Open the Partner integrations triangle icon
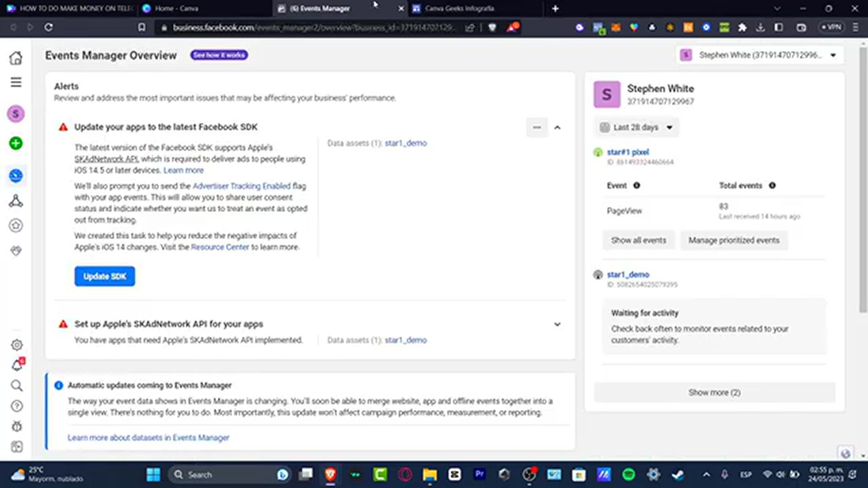The image size is (868, 488). click(x=16, y=201)
